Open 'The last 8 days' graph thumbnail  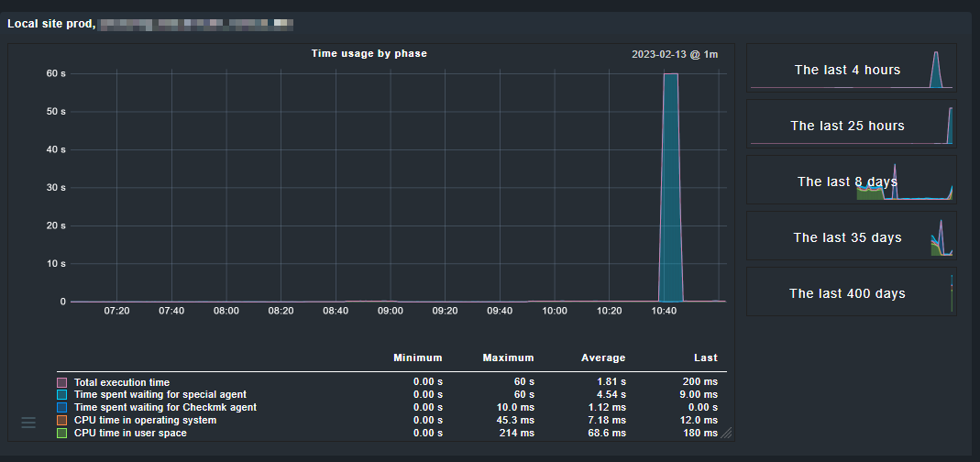pos(851,180)
